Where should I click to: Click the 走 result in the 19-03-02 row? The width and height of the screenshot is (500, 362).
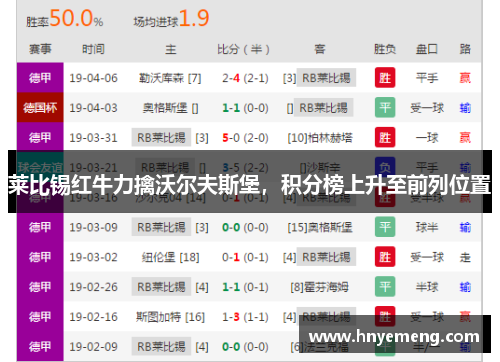[465, 257]
